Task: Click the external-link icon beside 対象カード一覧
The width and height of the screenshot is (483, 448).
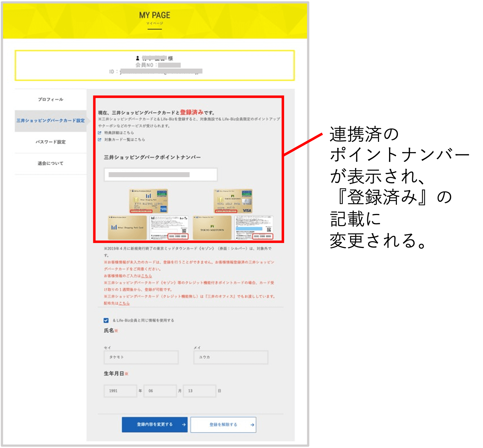Action: (x=100, y=139)
